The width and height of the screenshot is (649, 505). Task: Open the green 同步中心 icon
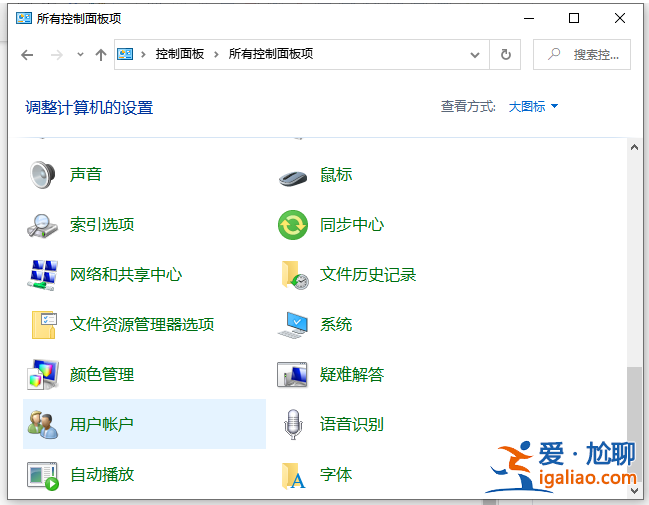[x=293, y=225]
